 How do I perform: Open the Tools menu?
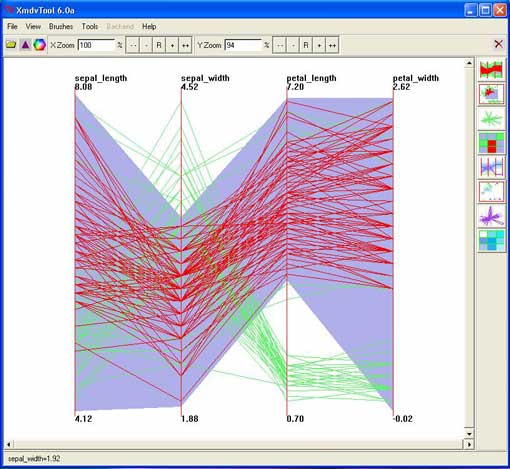coord(90,26)
